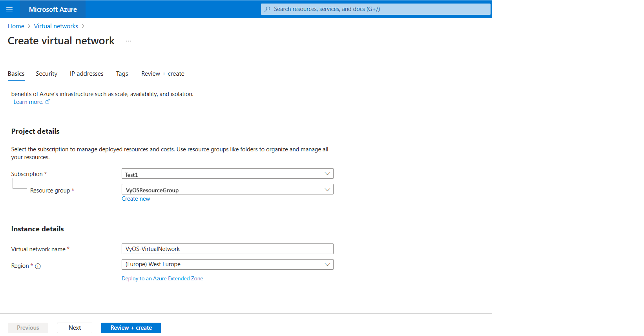Click the Region info icon
644x336 pixels.
pos(38,266)
